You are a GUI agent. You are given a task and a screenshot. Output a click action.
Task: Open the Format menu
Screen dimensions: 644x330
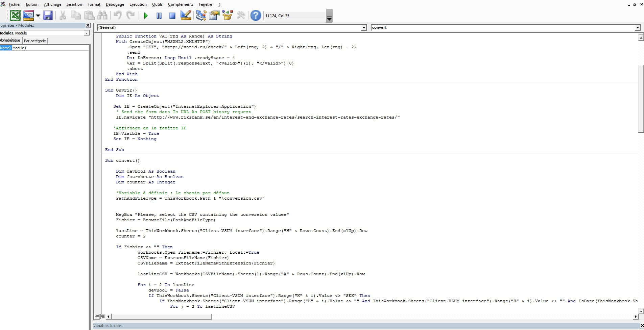click(94, 4)
